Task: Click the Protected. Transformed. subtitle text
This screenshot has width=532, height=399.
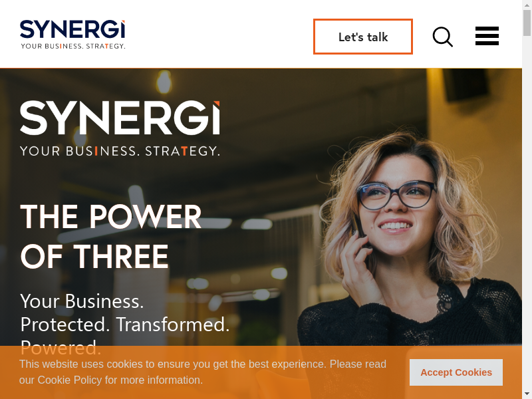Action: (125, 325)
